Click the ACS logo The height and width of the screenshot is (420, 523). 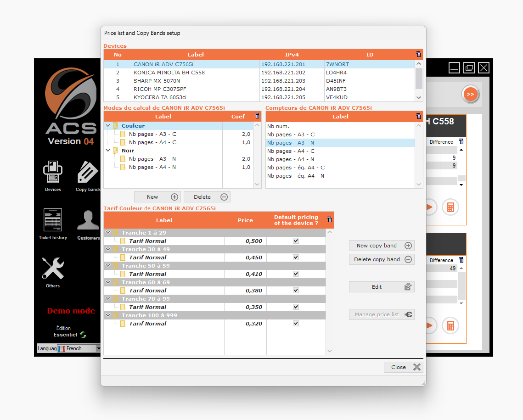pyautogui.click(x=71, y=101)
